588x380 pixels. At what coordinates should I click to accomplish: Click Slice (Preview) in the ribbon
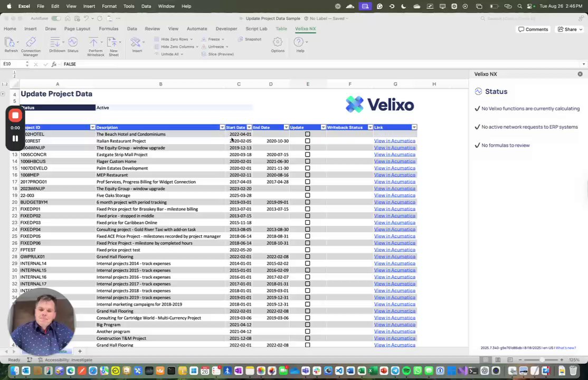pyautogui.click(x=217, y=54)
